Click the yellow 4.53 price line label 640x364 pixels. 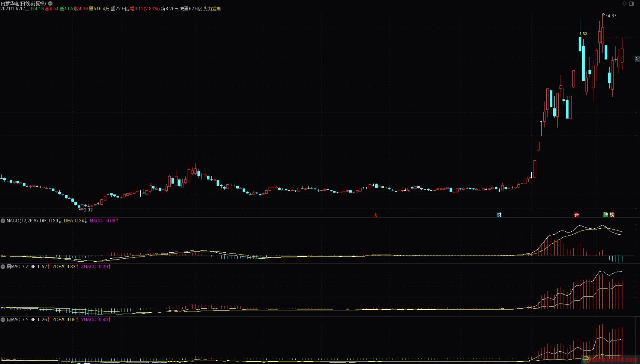(583, 34)
